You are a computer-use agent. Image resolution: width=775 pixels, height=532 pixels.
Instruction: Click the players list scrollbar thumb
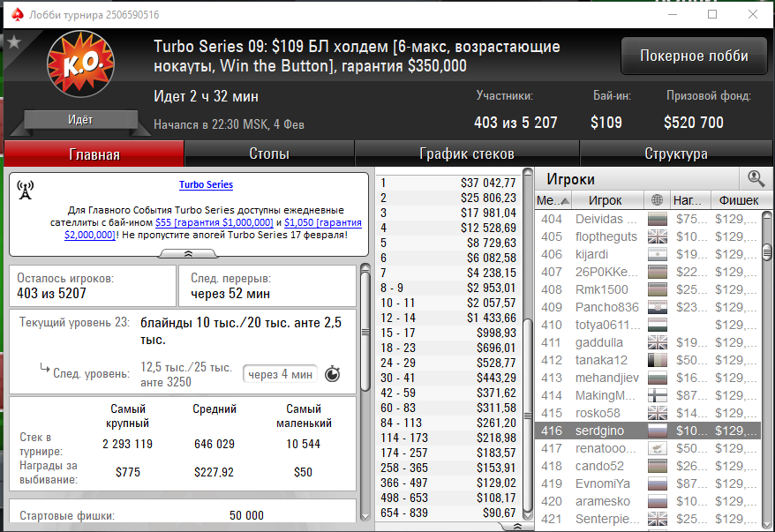click(x=766, y=252)
